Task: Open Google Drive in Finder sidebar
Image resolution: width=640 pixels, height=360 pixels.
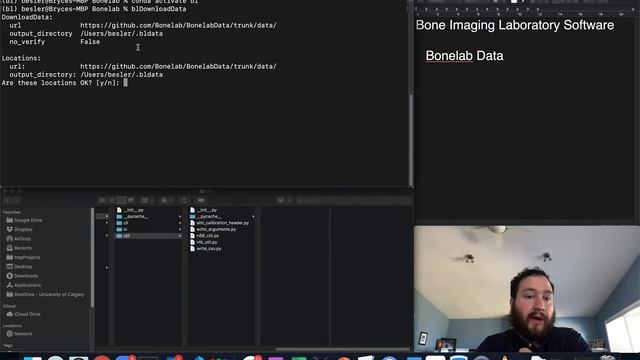Action: click(24, 220)
